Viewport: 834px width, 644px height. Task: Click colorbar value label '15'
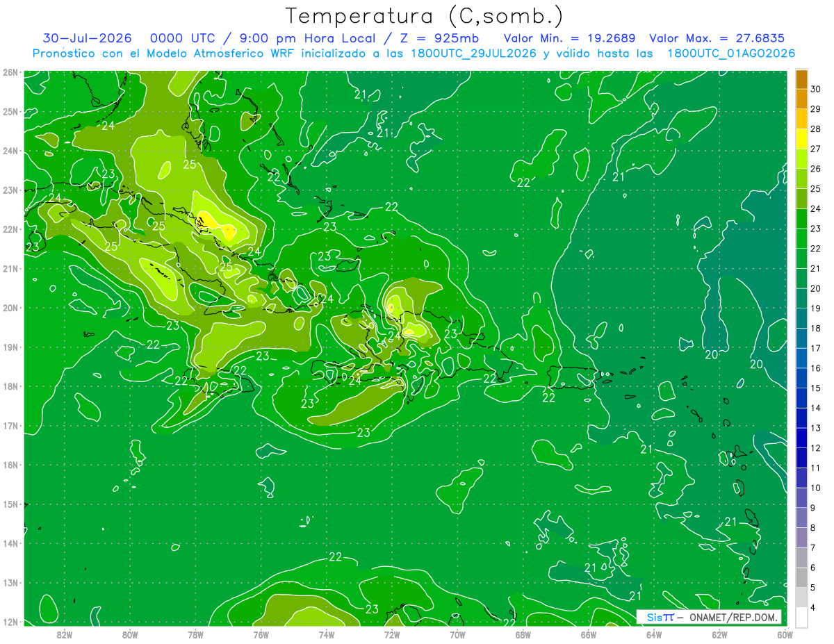(x=816, y=388)
